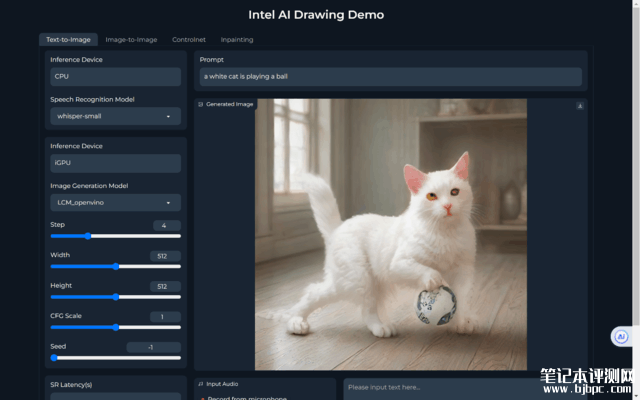
Task: Click the CFG Scale value box
Action: 165,317
